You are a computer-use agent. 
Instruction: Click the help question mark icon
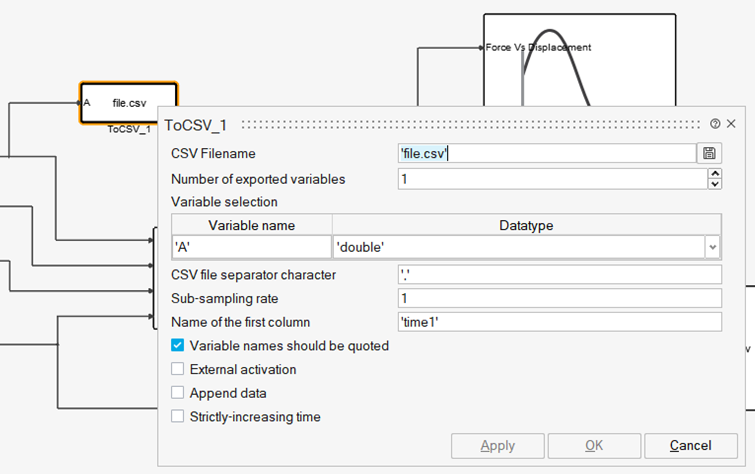715,124
